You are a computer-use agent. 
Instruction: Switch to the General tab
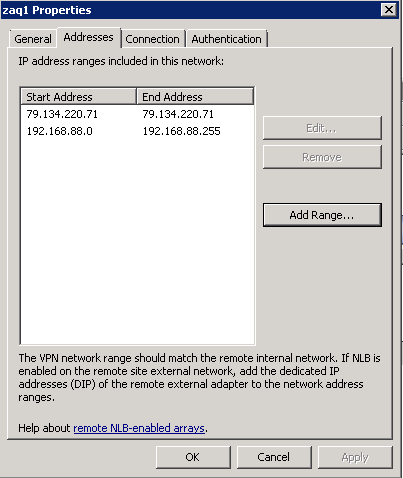point(33,39)
